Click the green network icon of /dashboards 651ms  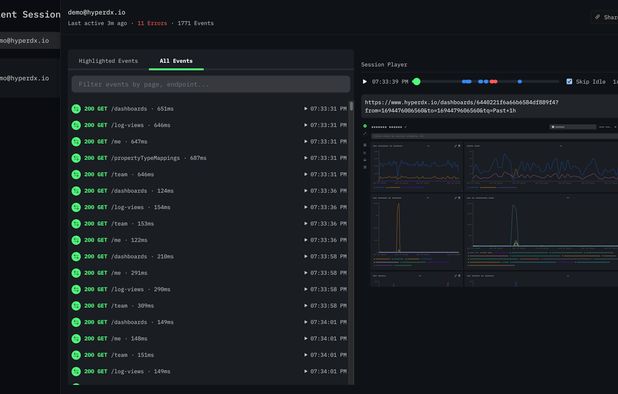[76, 109]
